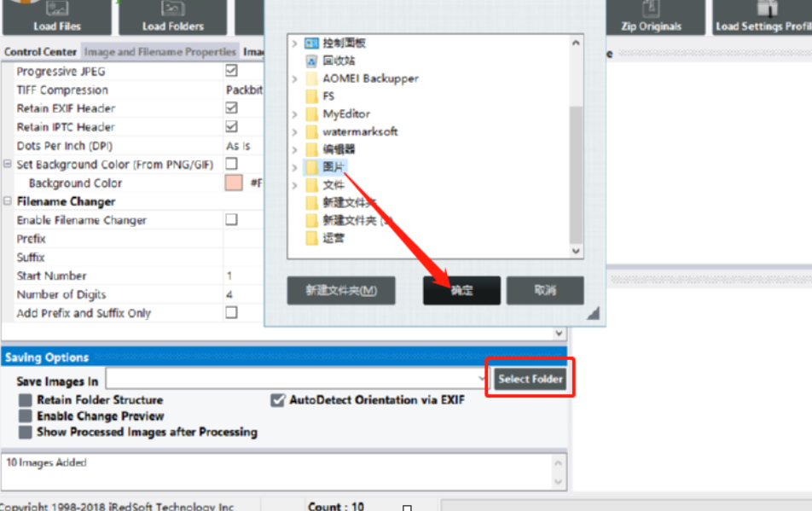Click the '10 Images Added' log text

[46, 462]
